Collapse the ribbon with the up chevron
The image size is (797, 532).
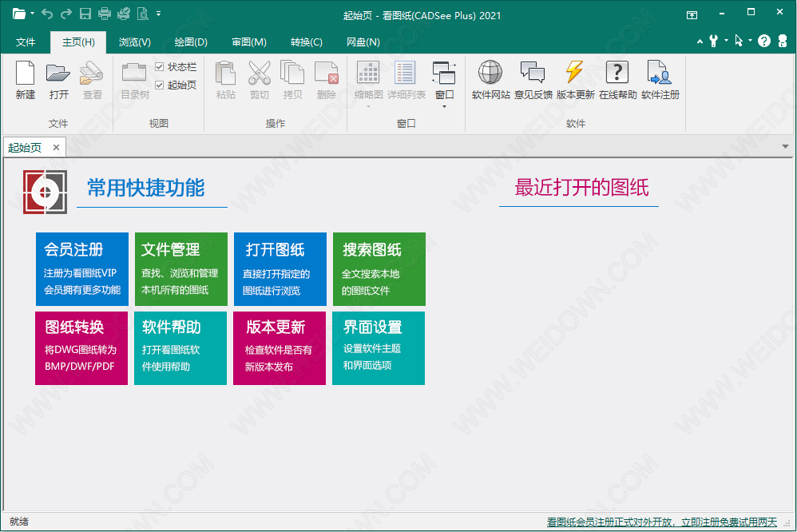tap(700, 42)
